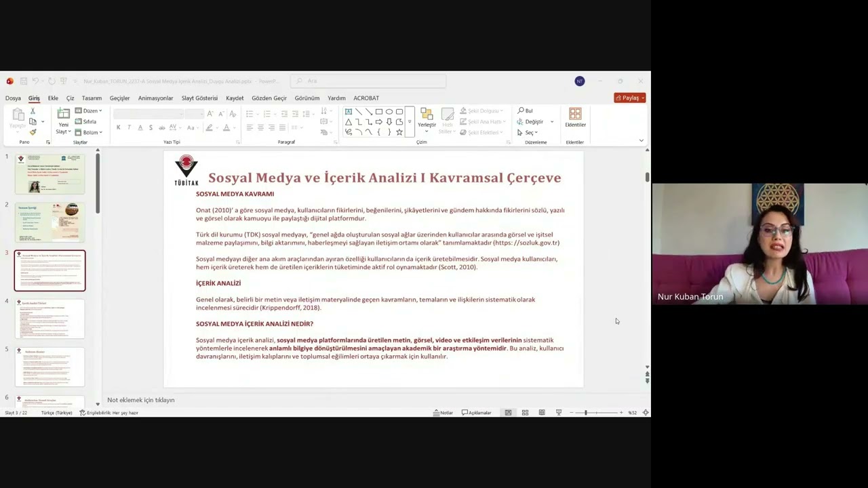Click the highlight color marker button
This screenshot has width=868, height=488.
tap(210, 127)
